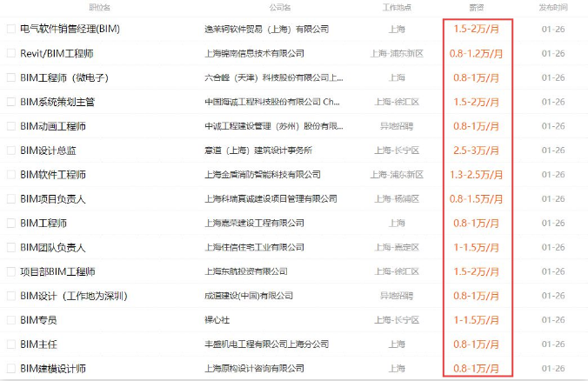The height and width of the screenshot is (381, 588).
Task: Click the location 上海-嘉定区
Action: point(397,247)
